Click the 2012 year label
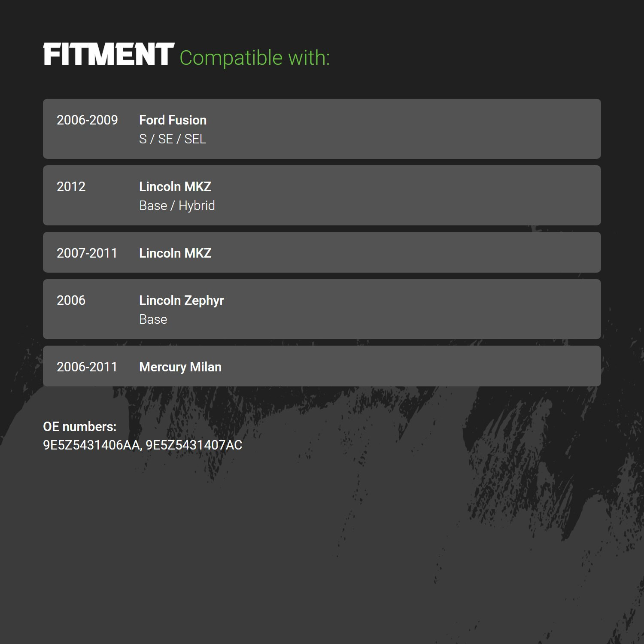Screen dimensions: 644x644 [71, 187]
